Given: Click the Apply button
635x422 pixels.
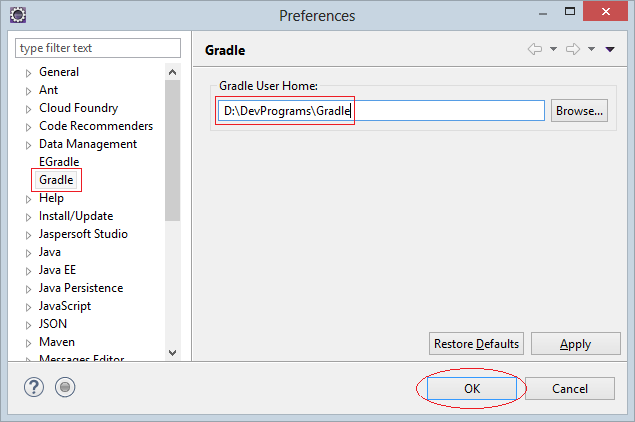Looking at the screenshot, I should pyautogui.click(x=575, y=344).
